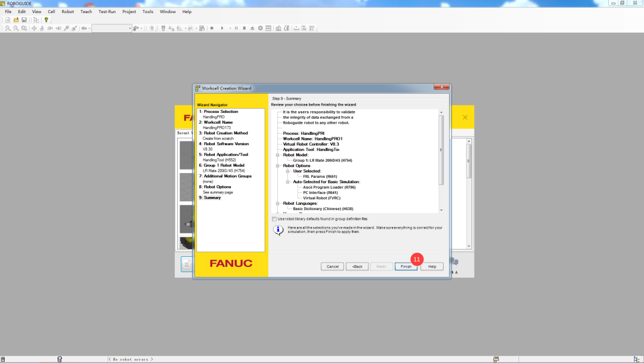The height and width of the screenshot is (363, 644).
Task: Collapse the User Selected tree node
Action: (x=288, y=171)
